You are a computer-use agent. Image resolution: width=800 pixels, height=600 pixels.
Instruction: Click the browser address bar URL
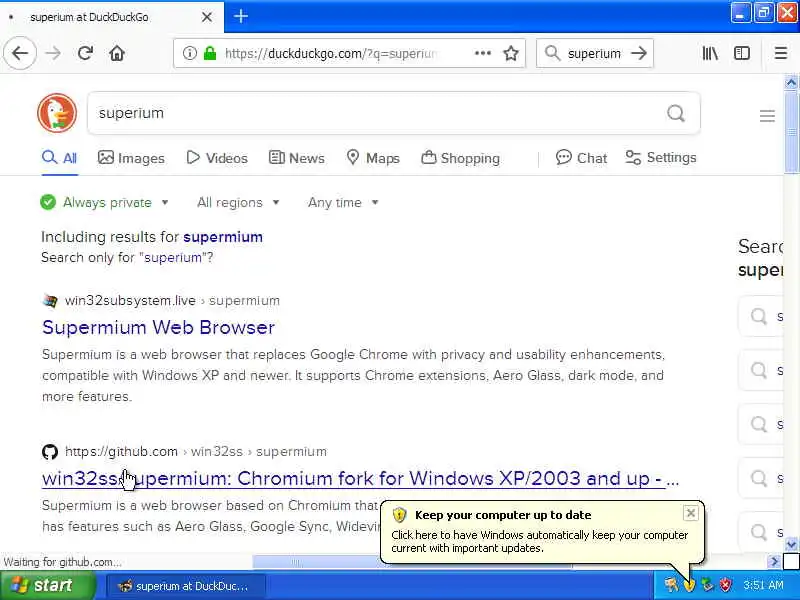332,53
